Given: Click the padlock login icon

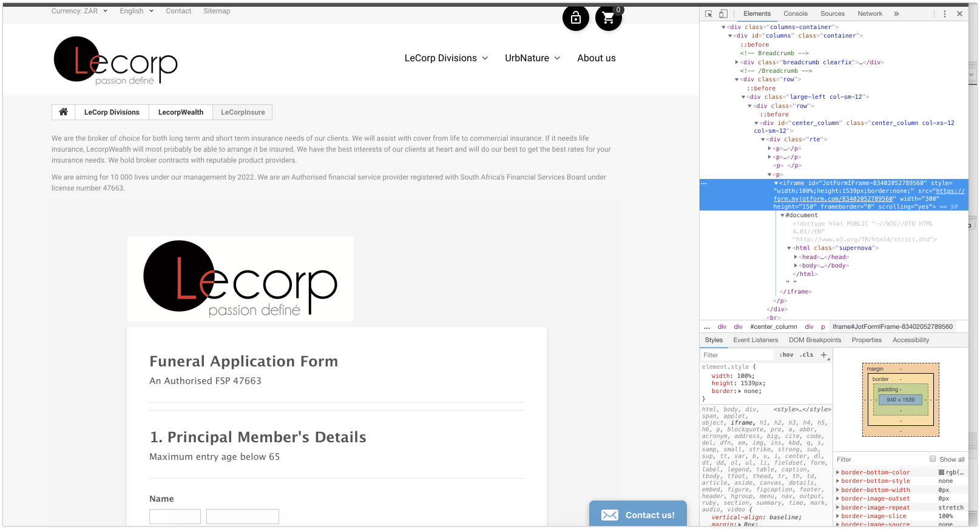Looking at the screenshot, I should 575,18.
